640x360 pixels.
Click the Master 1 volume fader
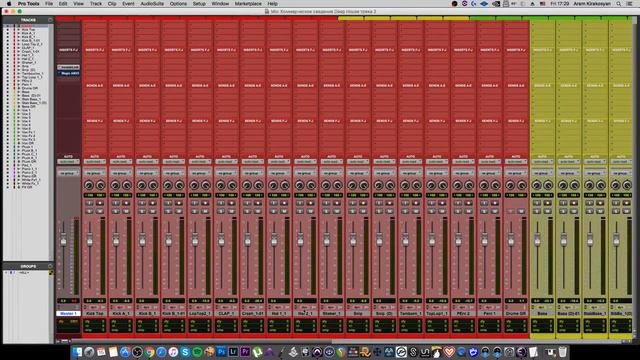tap(63, 239)
